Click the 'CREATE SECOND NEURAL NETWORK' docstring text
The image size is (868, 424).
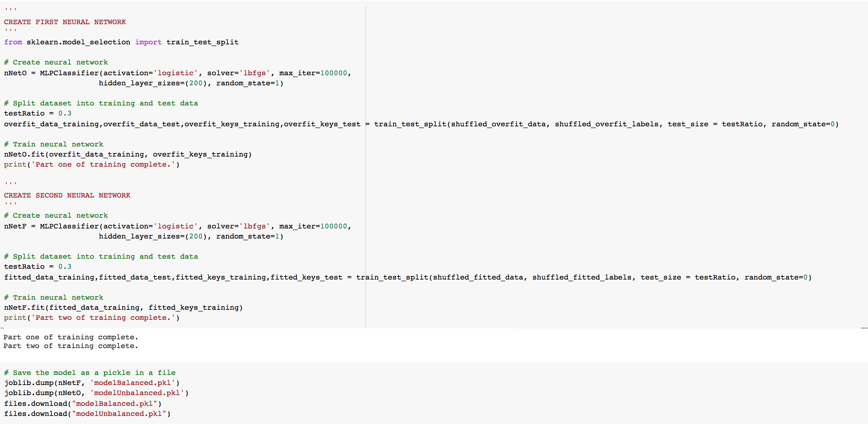67,195
